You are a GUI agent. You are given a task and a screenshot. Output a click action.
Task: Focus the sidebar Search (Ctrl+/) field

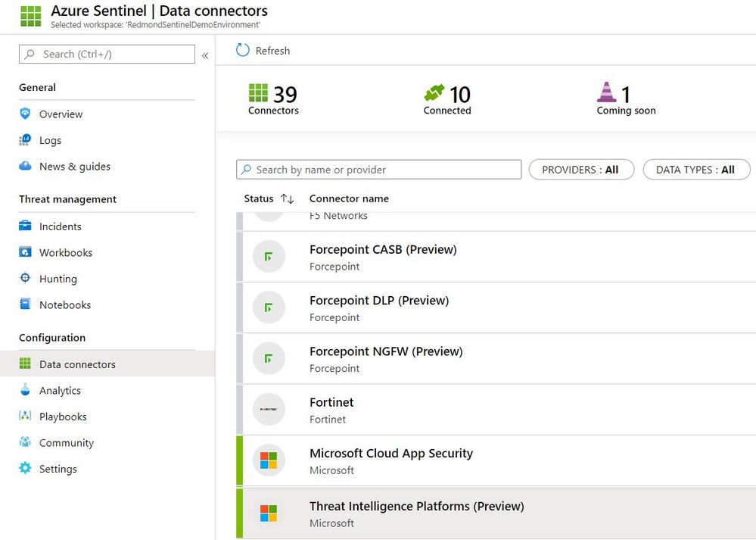107,54
